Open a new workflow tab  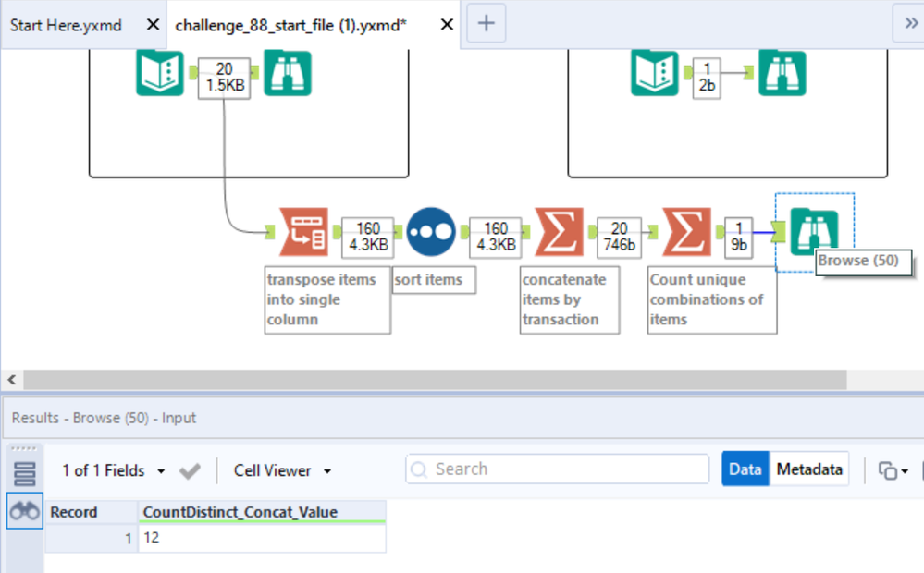tap(486, 25)
